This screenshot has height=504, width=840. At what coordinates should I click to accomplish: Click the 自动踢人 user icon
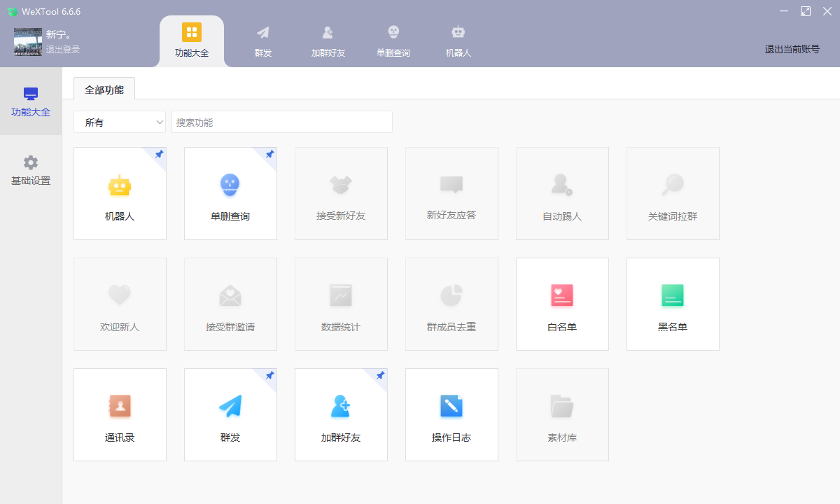(x=562, y=185)
